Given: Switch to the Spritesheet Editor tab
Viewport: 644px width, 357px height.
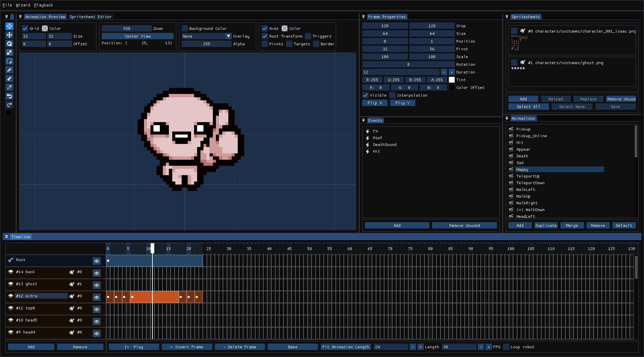Looking at the screenshot, I should [90, 17].
